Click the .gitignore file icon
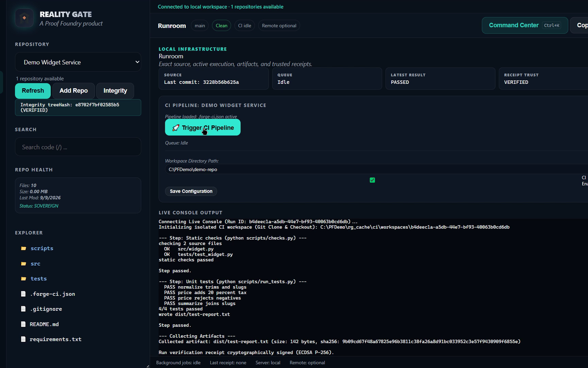Viewport: 588px width, 368px height. click(x=23, y=309)
